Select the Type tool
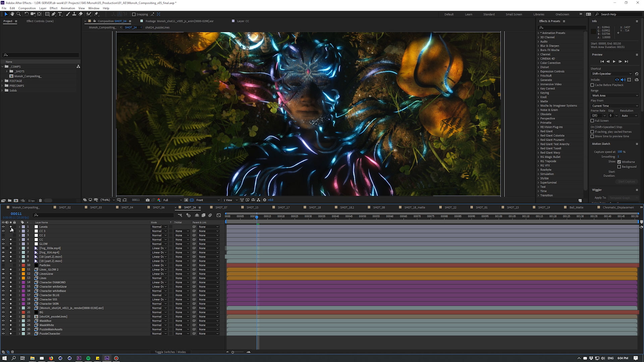 (x=60, y=14)
